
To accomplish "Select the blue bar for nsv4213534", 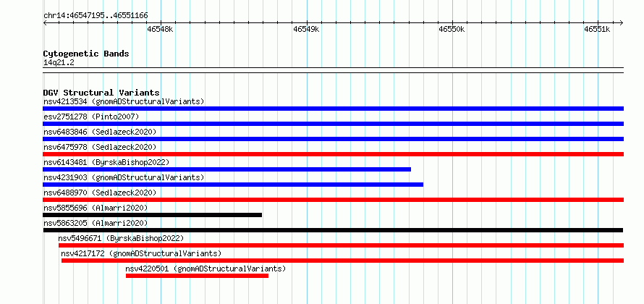I will pyautogui.click(x=333, y=109).
